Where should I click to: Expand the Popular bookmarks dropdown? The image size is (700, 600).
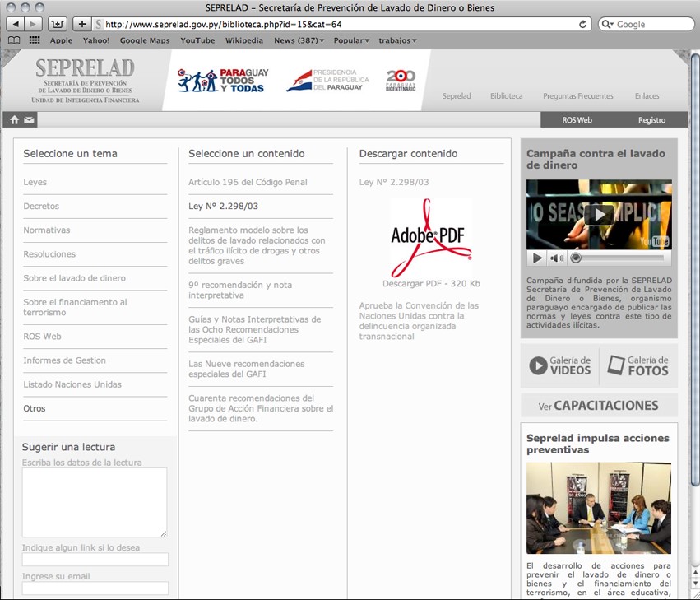click(x=351, y=40)
